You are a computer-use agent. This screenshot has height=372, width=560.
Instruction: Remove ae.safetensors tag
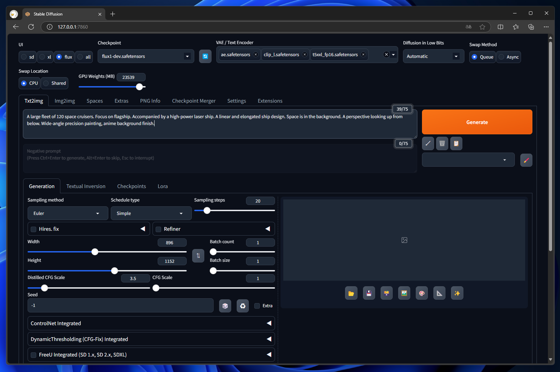coord(255,55)
